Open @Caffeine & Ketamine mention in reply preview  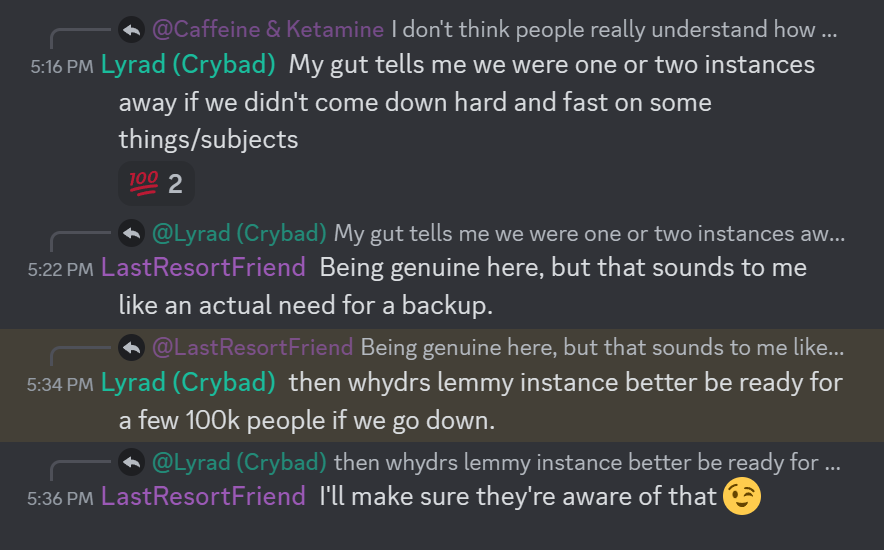(x=268, y=29)
